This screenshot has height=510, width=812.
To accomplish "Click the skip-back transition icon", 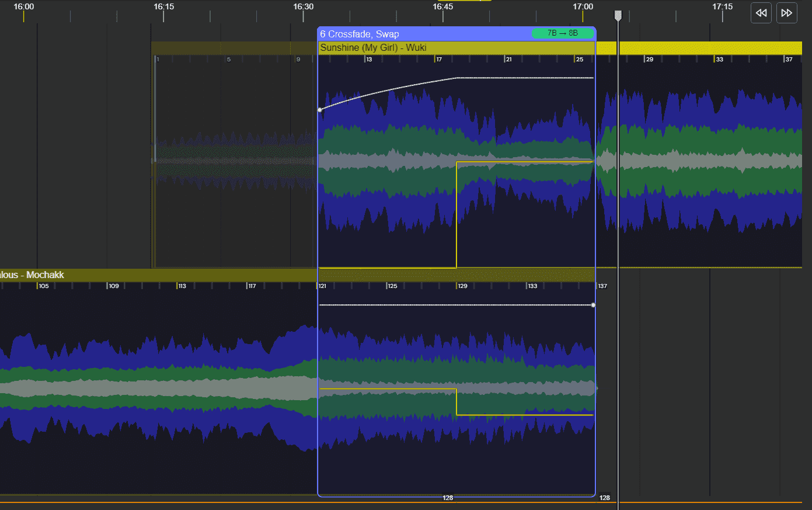I will [761, 12].
